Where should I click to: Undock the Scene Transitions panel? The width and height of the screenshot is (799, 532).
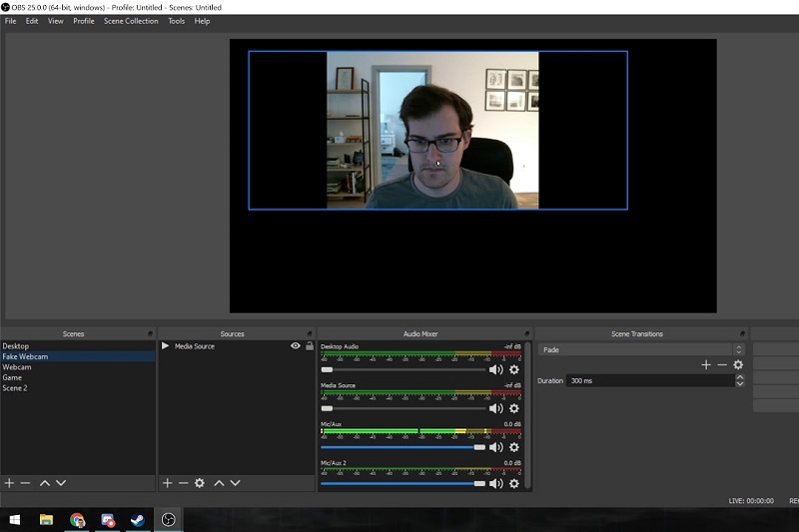coord(742,334)
